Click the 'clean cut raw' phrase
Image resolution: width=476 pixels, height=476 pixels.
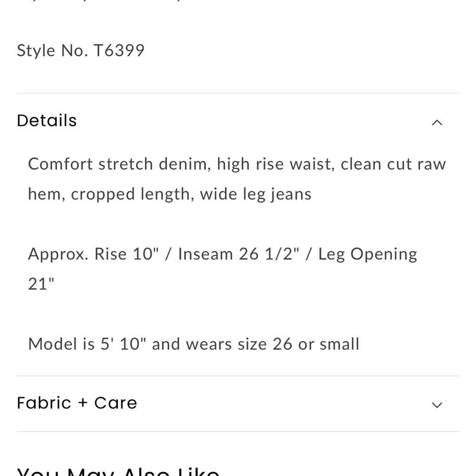click(x=393, y=164)
